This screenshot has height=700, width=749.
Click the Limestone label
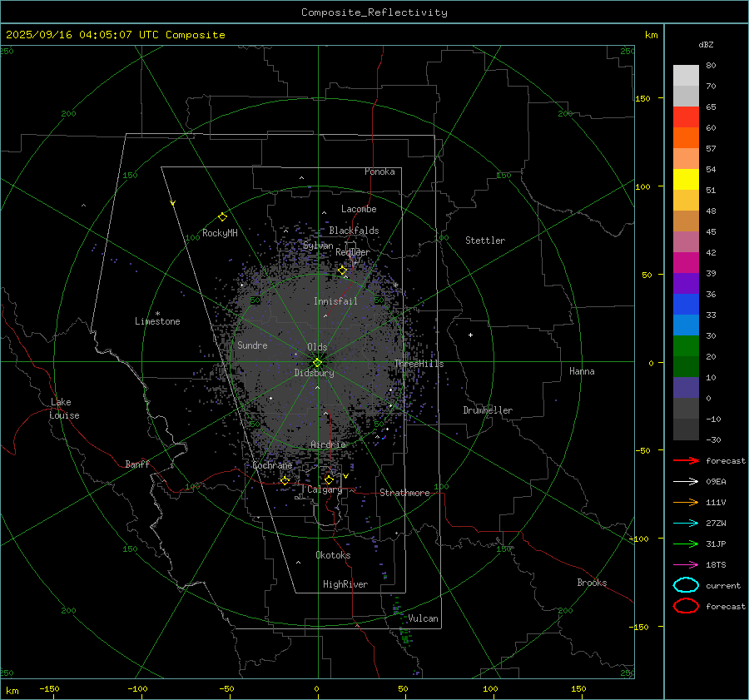tap(157, 321)
